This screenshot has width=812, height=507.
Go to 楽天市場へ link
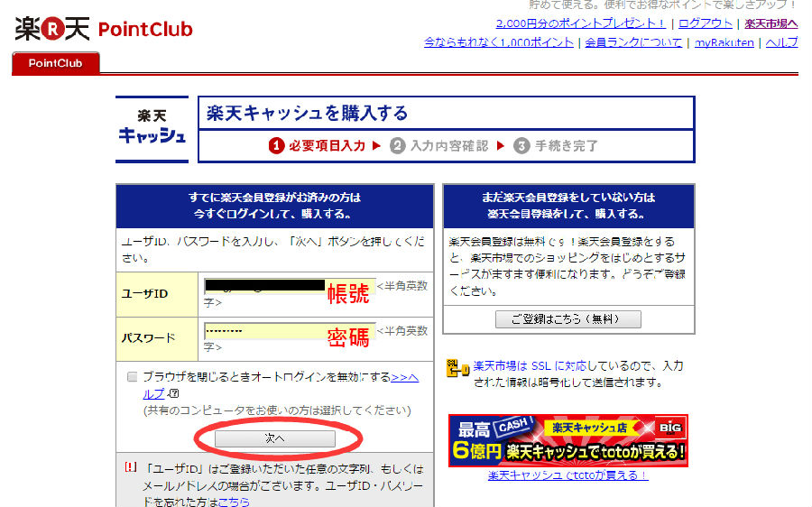[x=771, y=23]
